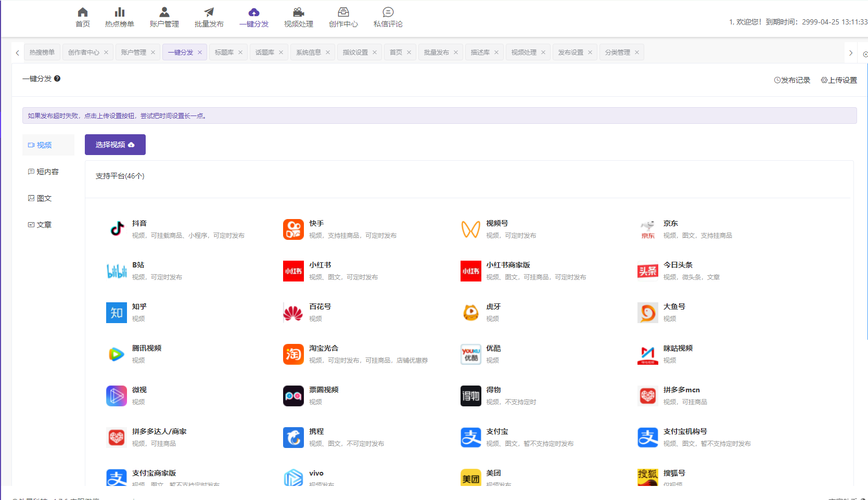Click the 拼多多mcn platform logo
Image resolution: width=868 pixels, height=500 pixels.
648,396
